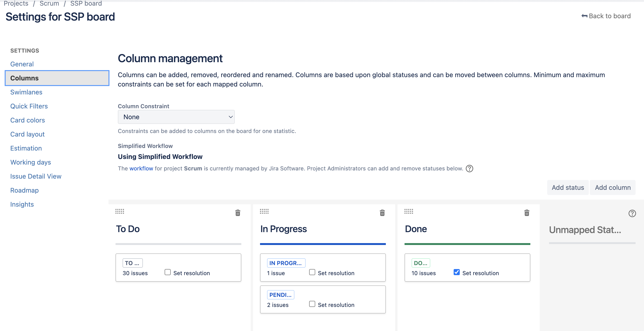Click the TO DO status lozenge
644x331 pixels.
tap(132, 263)
